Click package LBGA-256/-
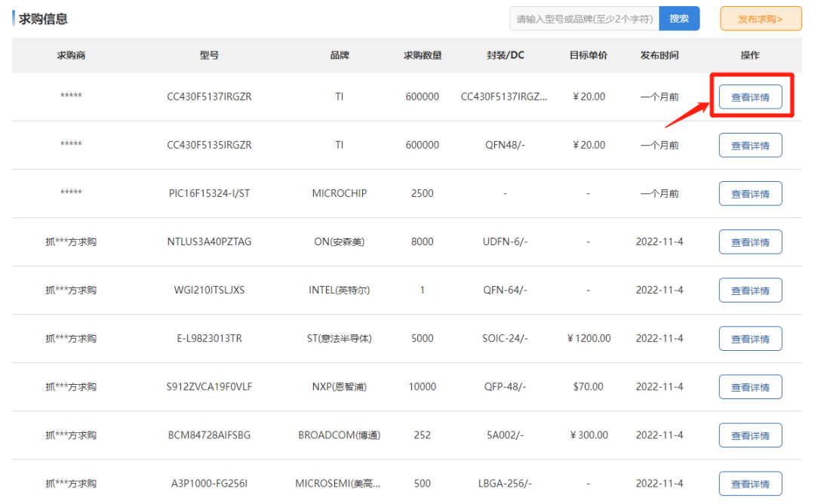This screenshot has width=815, height=504. coord(505,483)
